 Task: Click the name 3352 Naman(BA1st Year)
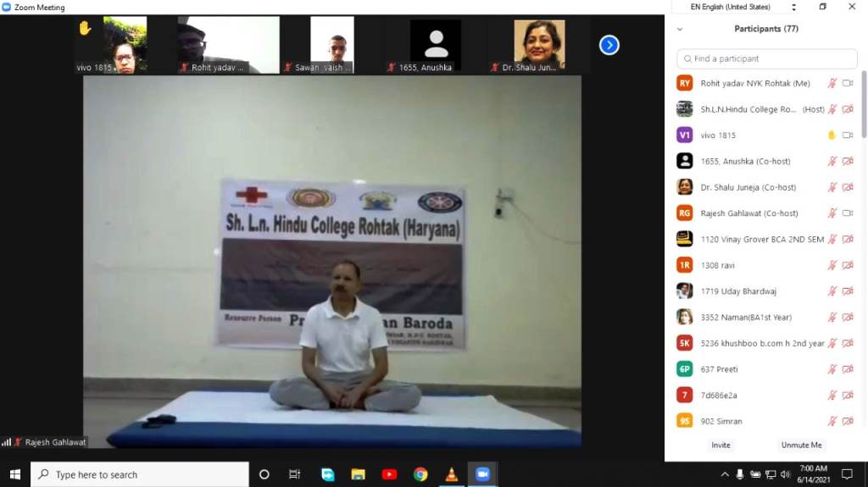746,317
